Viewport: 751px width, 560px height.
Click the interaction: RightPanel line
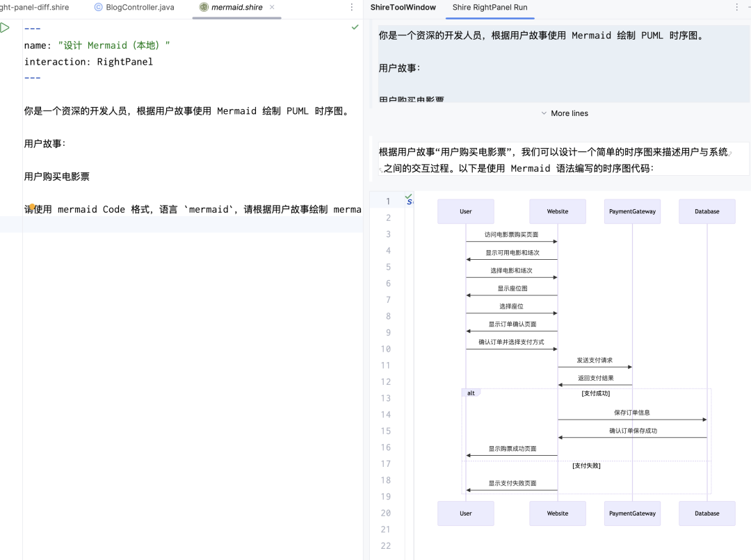pos(88,62)
